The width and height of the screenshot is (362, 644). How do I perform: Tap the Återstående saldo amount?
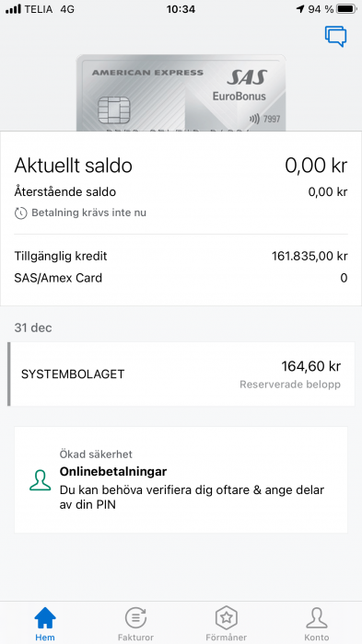328,191
